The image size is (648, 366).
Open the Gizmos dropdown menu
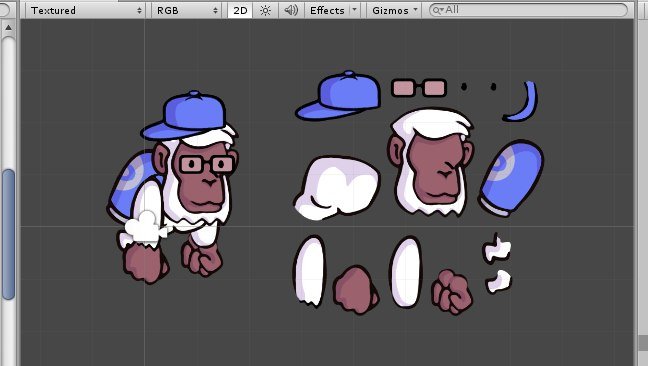coord(395,10)
